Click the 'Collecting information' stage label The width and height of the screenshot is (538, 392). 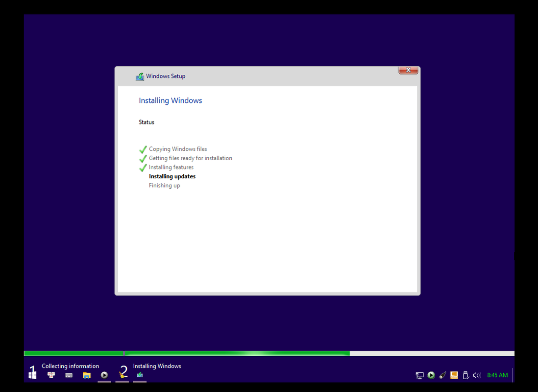71,366
